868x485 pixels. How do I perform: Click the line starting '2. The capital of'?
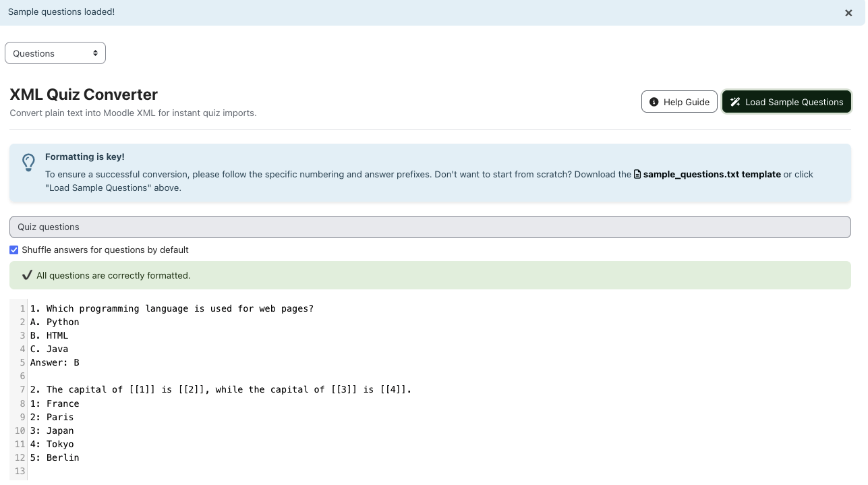[x=221, y=389]
